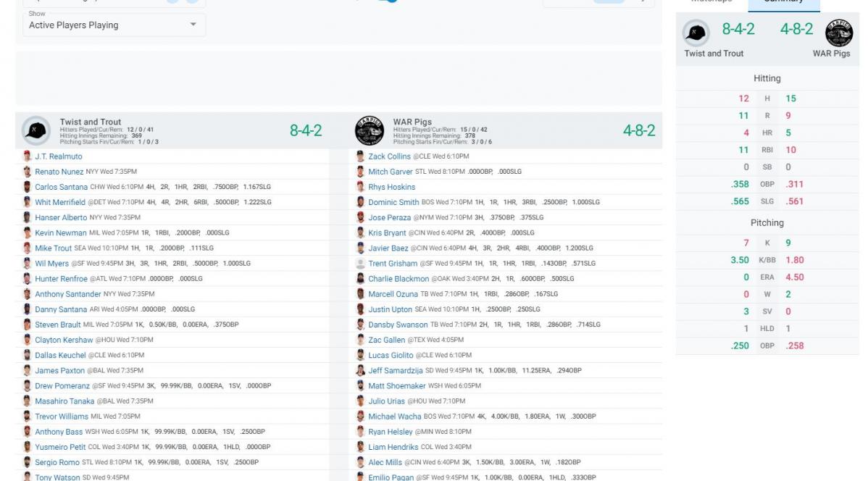Open the J.T. Realmuto player link
Viewport: 868px width, 481px height.
click(x=59, y=156)
